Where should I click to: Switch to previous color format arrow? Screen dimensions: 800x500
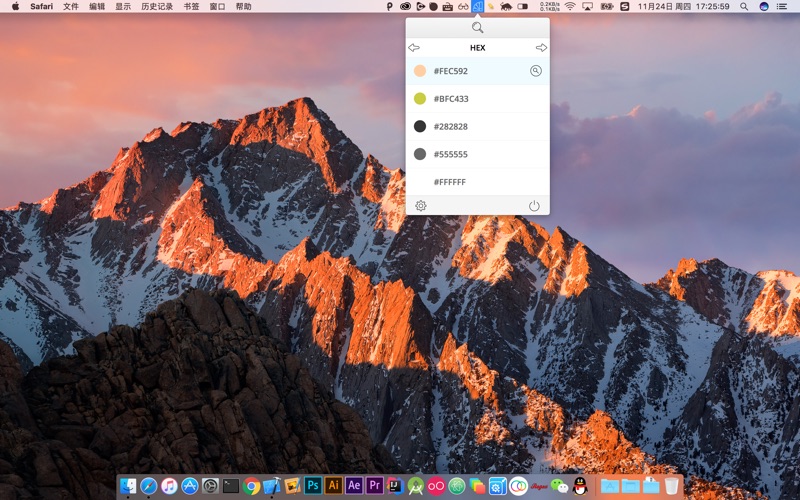click(x=414, y=47)
